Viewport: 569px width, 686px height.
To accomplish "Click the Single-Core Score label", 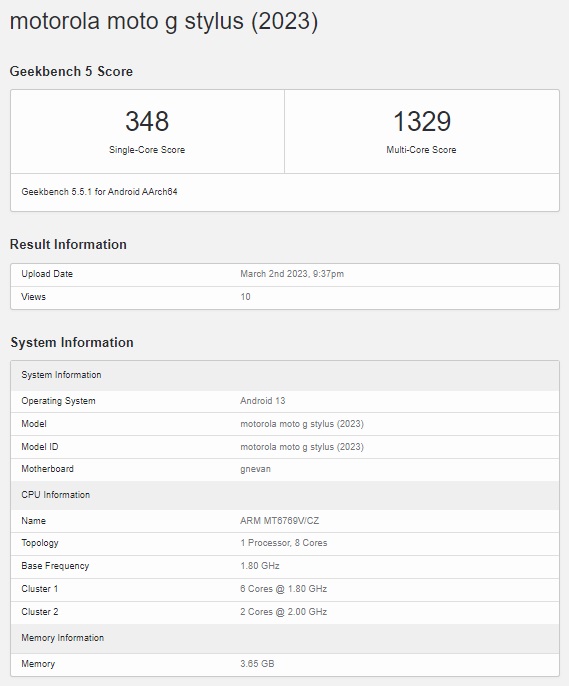I will point(147,150).
